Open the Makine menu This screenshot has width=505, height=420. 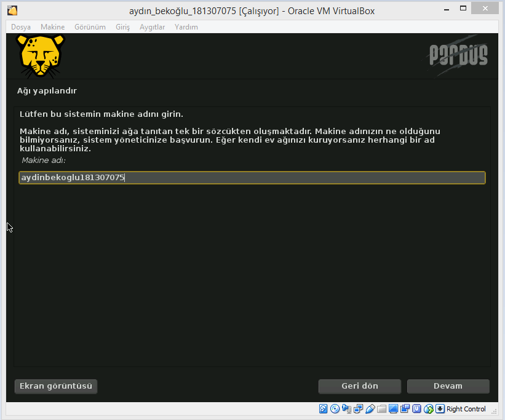pos(52,27)
